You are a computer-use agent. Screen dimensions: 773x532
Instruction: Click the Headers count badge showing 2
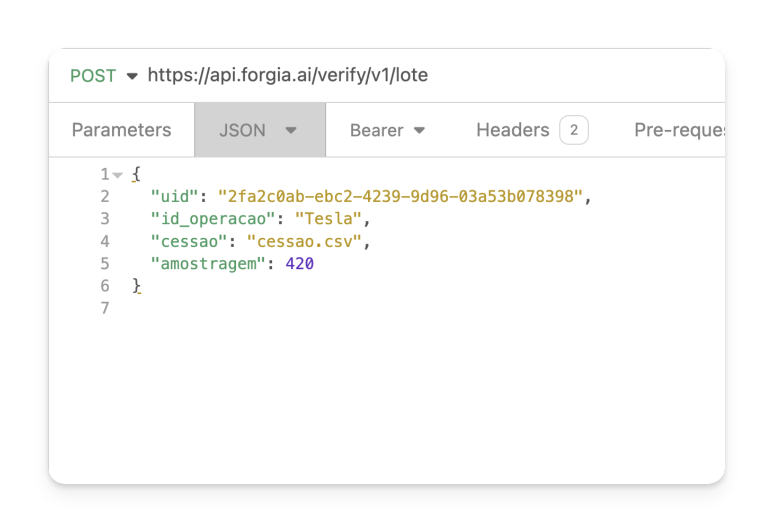pos(574,130)
